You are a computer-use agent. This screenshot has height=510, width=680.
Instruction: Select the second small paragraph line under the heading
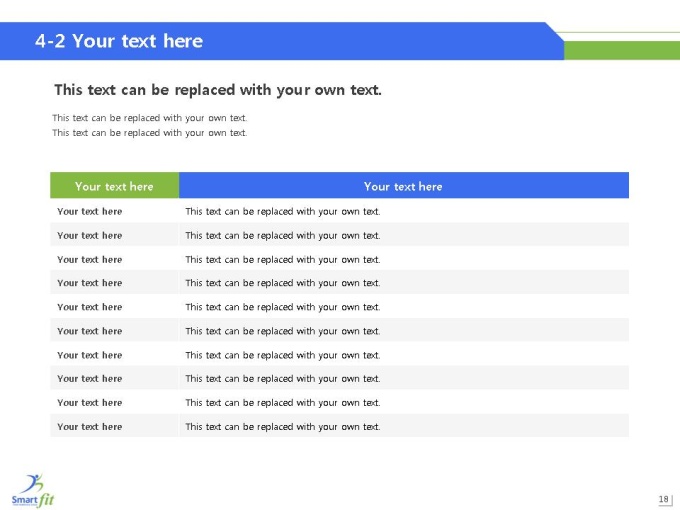(150, 133)
